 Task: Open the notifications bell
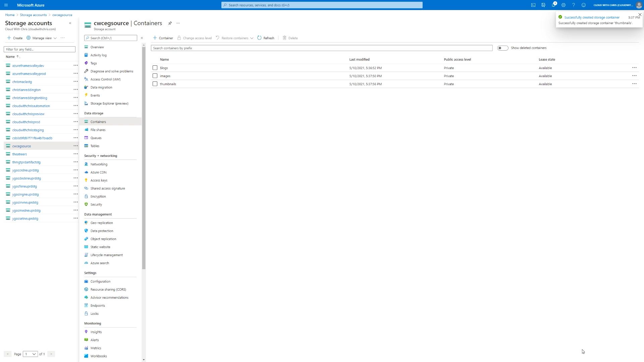point(554,5)
